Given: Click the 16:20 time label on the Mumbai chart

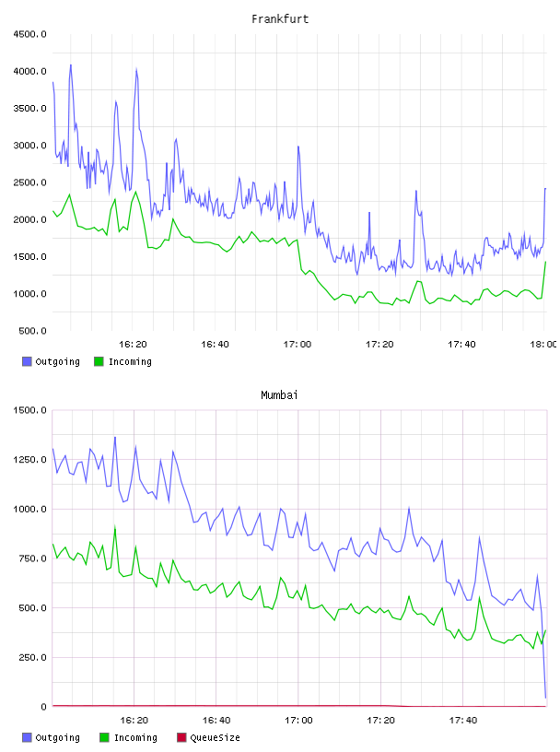Looking at the screenshot, I should point(134,721).
